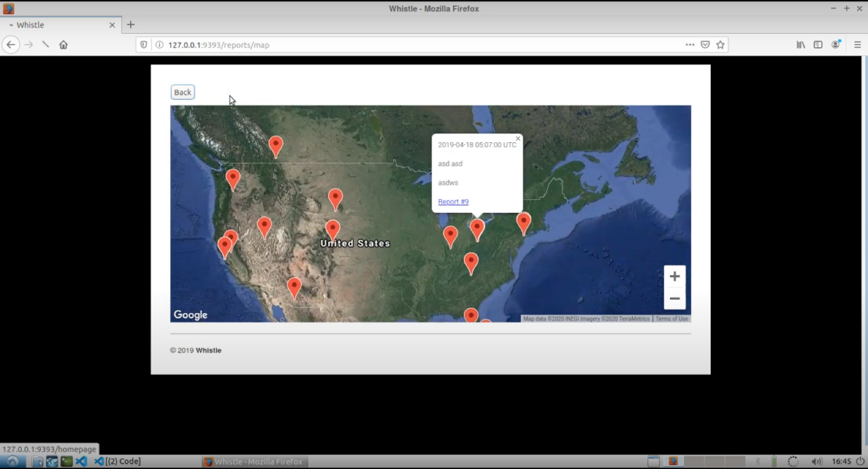Open the Firefox account icon
868x469 pixels.
[x=836, y=45]
